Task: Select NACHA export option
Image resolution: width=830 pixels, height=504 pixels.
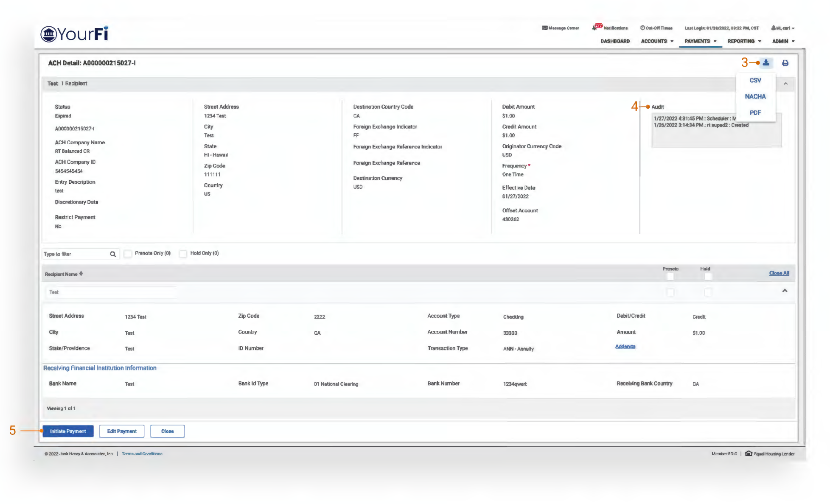Action: pyautogui.click(x=755, y=96)
